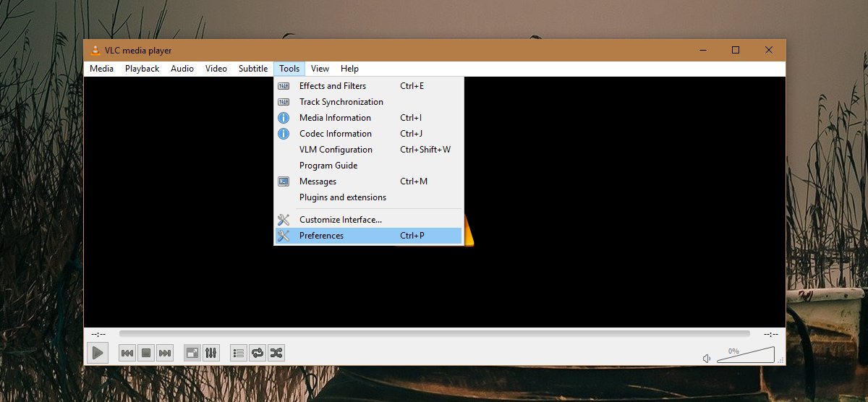The image size is (868, 402).
Task: Open the Media menu
Action: coord(101,69)
